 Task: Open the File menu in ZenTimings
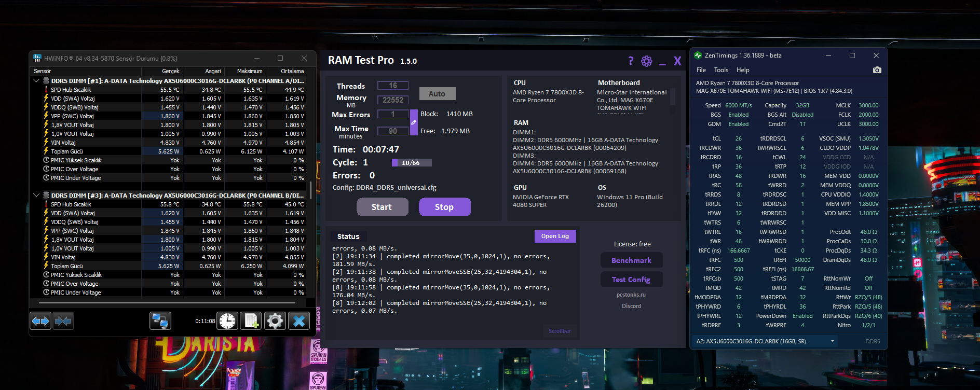(x=701, y=70)
